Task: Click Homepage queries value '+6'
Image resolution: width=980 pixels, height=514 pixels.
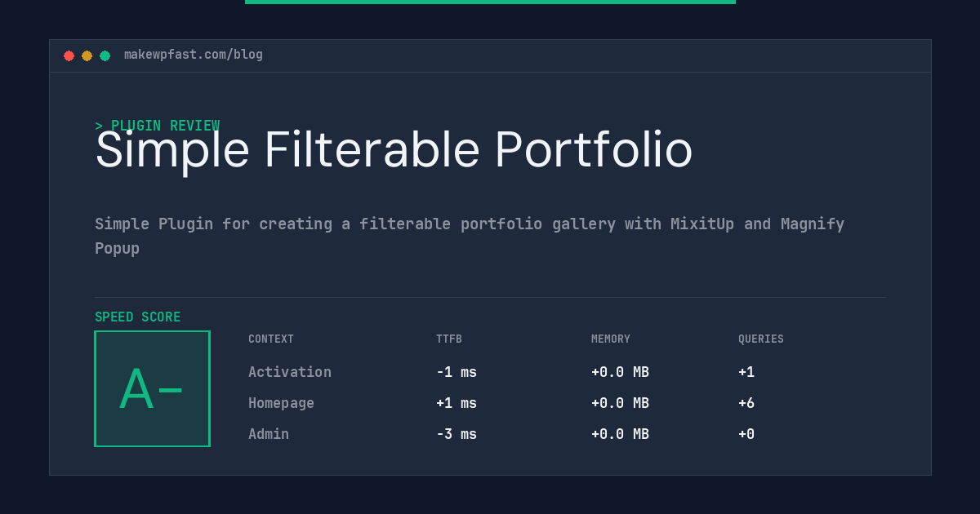Action: tap(746, 403)
